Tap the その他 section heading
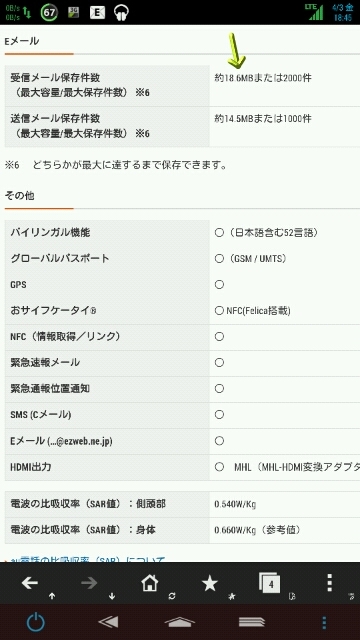 coord(19,196)
